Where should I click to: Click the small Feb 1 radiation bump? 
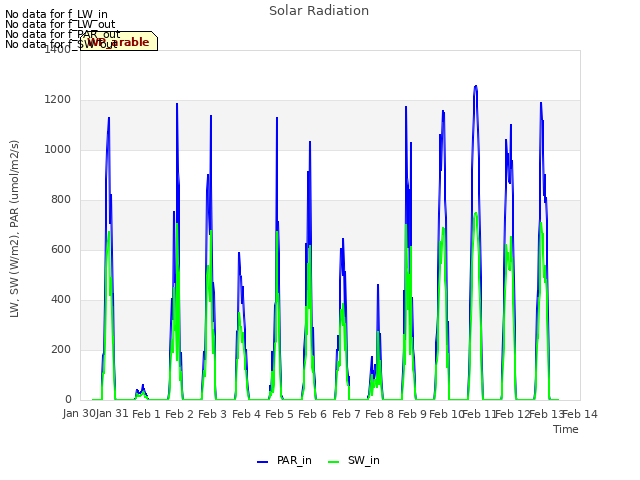click(141, 392)
